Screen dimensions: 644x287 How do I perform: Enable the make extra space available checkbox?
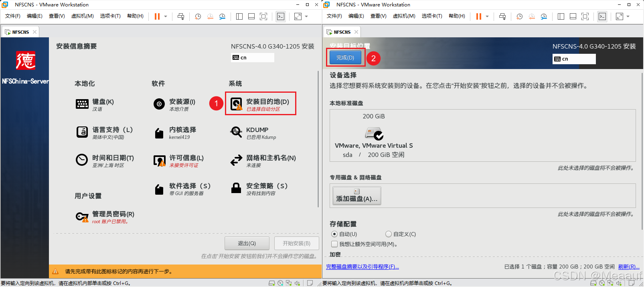click(x=334, y=244)
